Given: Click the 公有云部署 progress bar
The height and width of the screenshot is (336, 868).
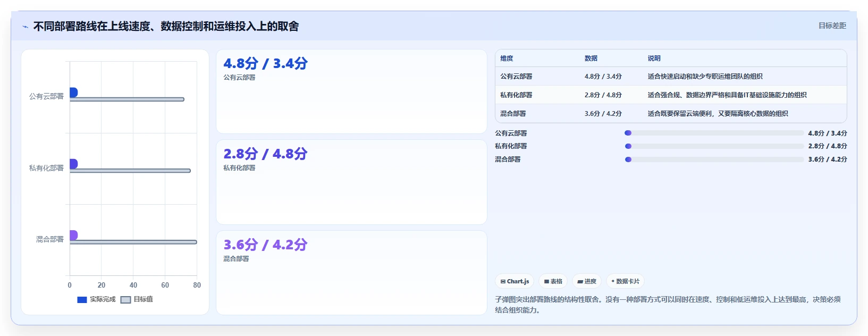Looking at the screenshot, I should point(714,133).
